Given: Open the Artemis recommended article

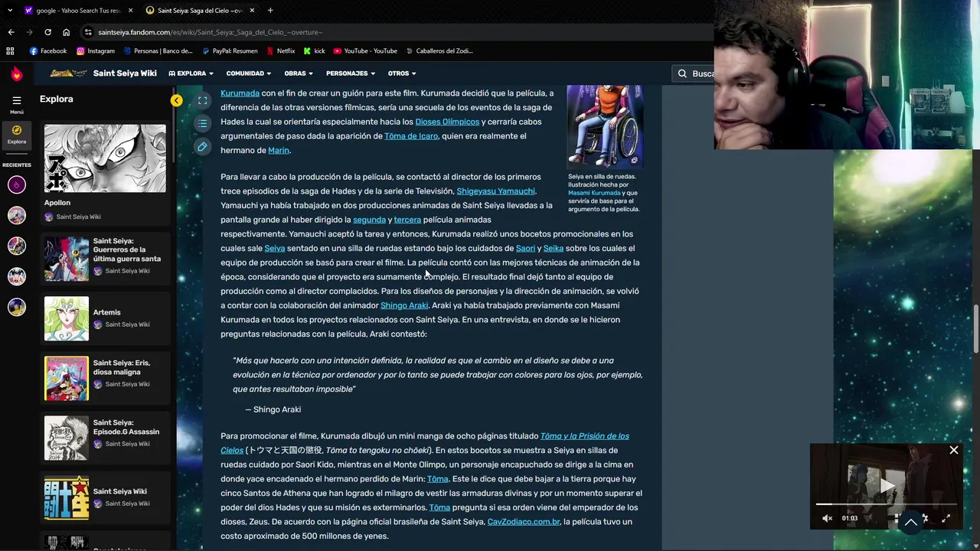Looking at the screenshot, I should (105, 318).
